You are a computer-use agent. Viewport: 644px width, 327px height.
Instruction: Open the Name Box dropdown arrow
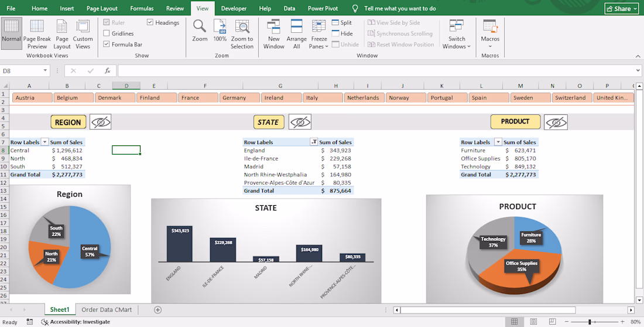pyautogui.click(x=45, y=71)
